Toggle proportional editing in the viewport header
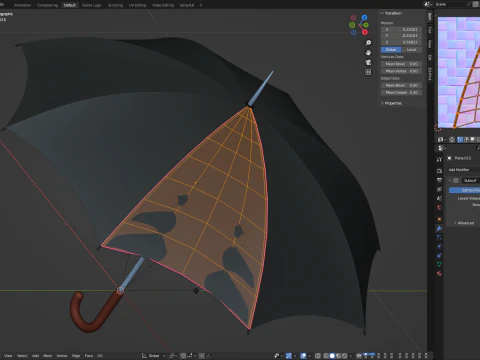Image resolution: width=480 pixels, height=360 pixels. pyautogui.click(x=202, y=356)
